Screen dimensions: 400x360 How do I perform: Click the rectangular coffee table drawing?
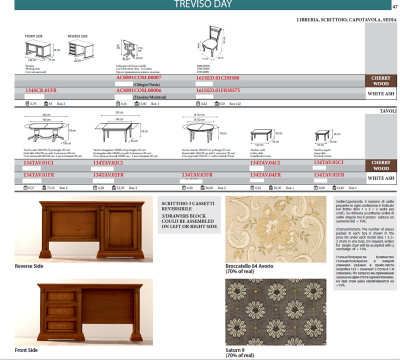click(265, 136)
